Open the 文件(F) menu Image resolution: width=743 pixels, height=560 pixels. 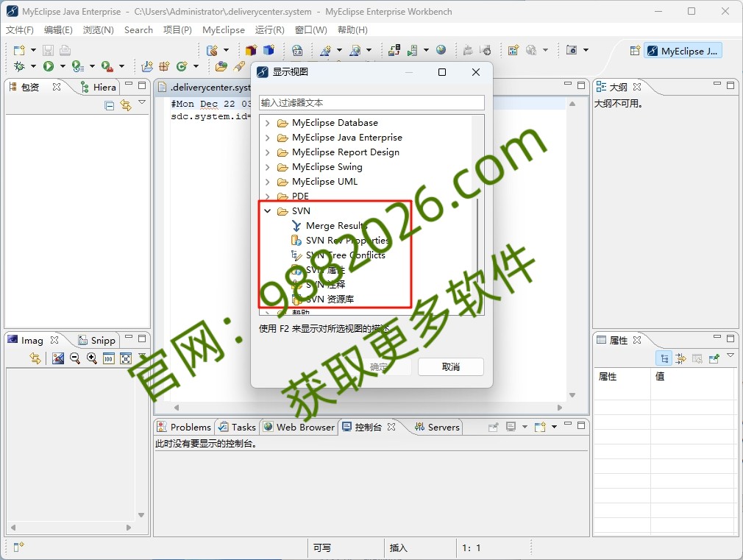point(20,30)
